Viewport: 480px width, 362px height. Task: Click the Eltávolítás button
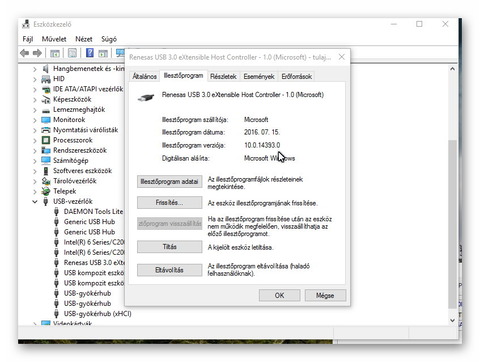click(169, 270)
